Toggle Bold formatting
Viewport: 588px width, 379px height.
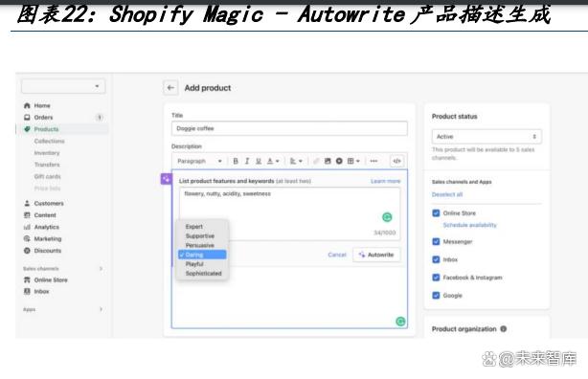(x=236, y=161)
